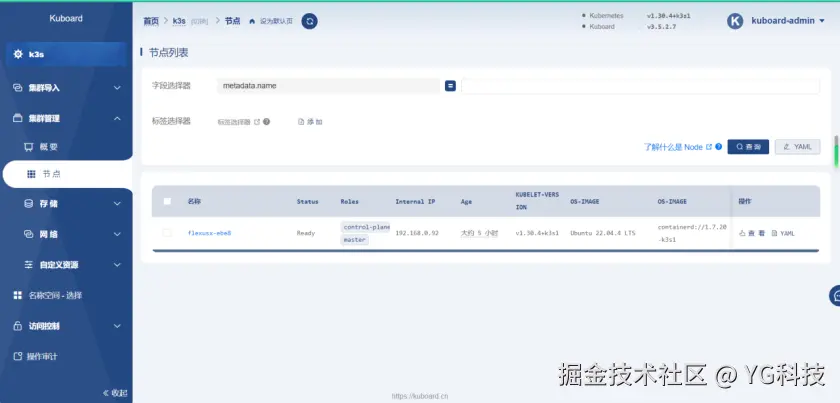This screenshot has width=840, height=403.
Task: Open the flexusx-ebe8 node link
Action: pos(209,233)
